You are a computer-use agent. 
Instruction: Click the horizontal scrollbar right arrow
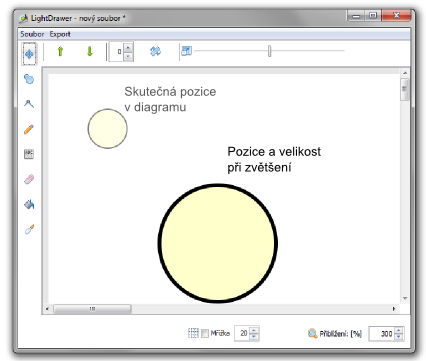coord(394,309)
